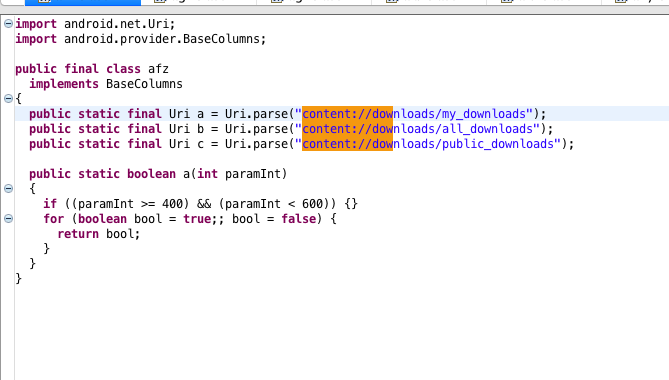
Task: Switch to the third editor tab
Action: click(314, 3)
